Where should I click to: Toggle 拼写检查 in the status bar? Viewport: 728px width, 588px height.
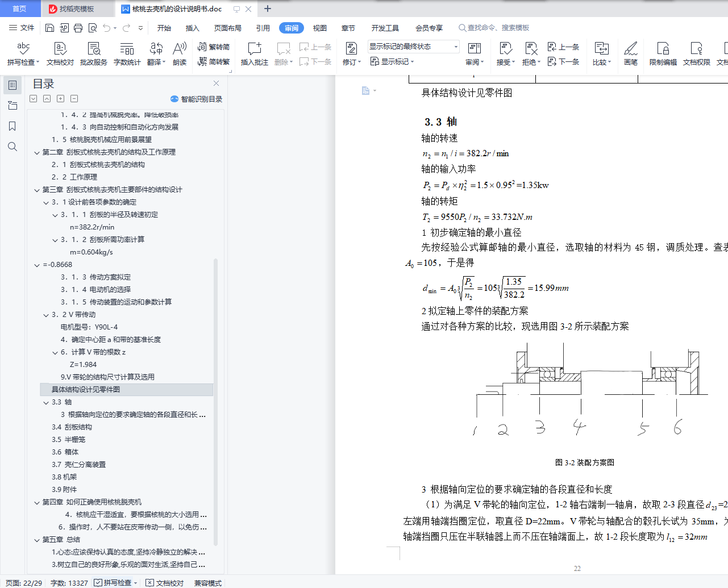(115, 583)
